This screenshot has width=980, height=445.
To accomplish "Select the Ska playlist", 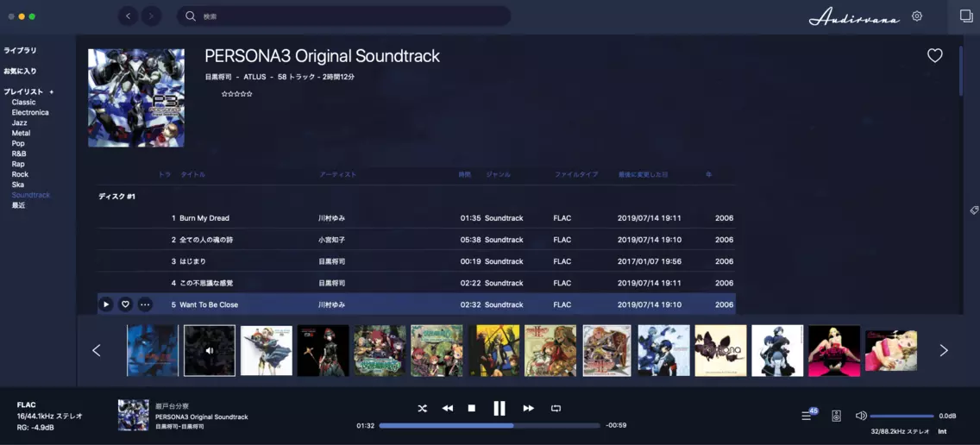I will 18,185.
